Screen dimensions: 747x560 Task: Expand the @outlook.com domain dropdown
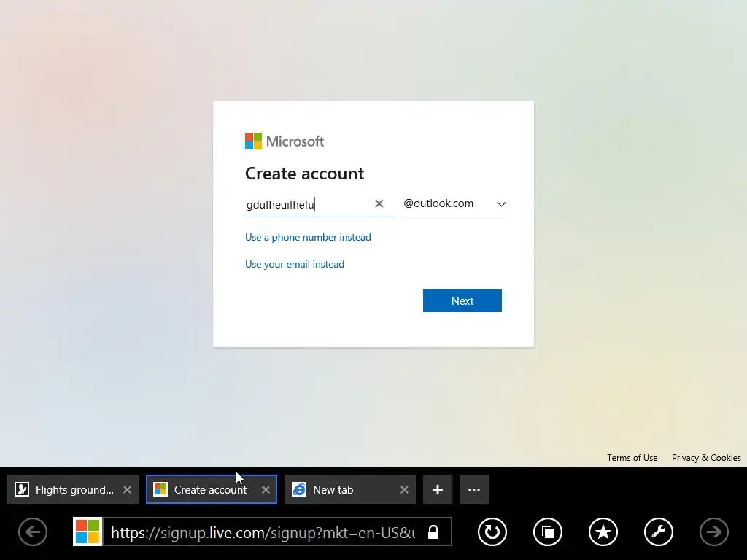click(454, 204)
